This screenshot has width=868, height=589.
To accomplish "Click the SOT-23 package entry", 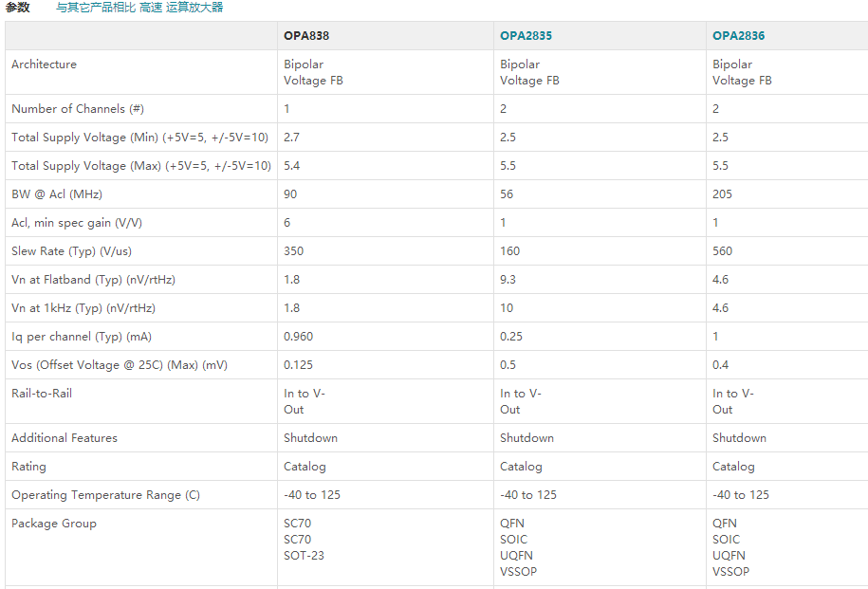I will tap(304, 556).
